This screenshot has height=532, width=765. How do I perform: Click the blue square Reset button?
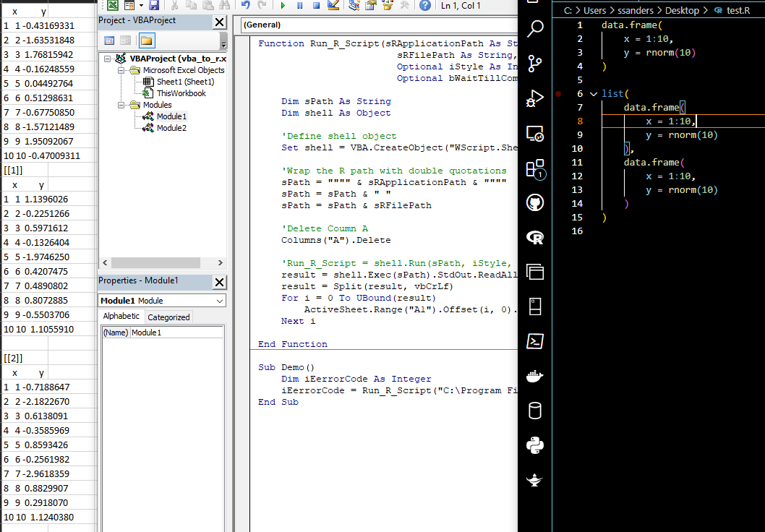(x=316, y=6)
